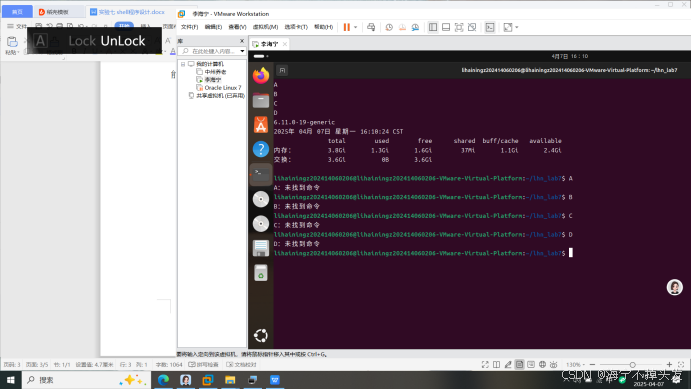Close the 李海宁 VM tab
Image resolution: width=692 pixels, height=389 pixels.
(285, 44)
